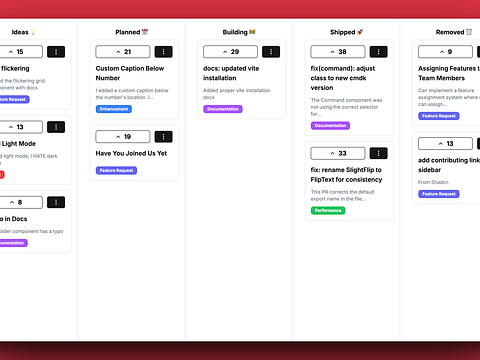
Task: Upvote Custom Caption Below Number with 21 votes
Action: (x=123, y=52)
